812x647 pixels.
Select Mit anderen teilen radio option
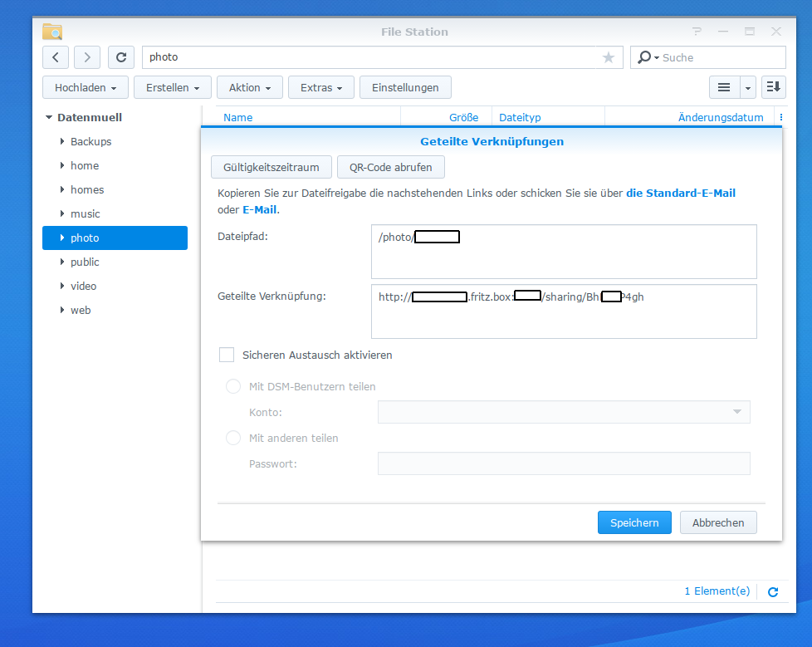pos(233,438)
